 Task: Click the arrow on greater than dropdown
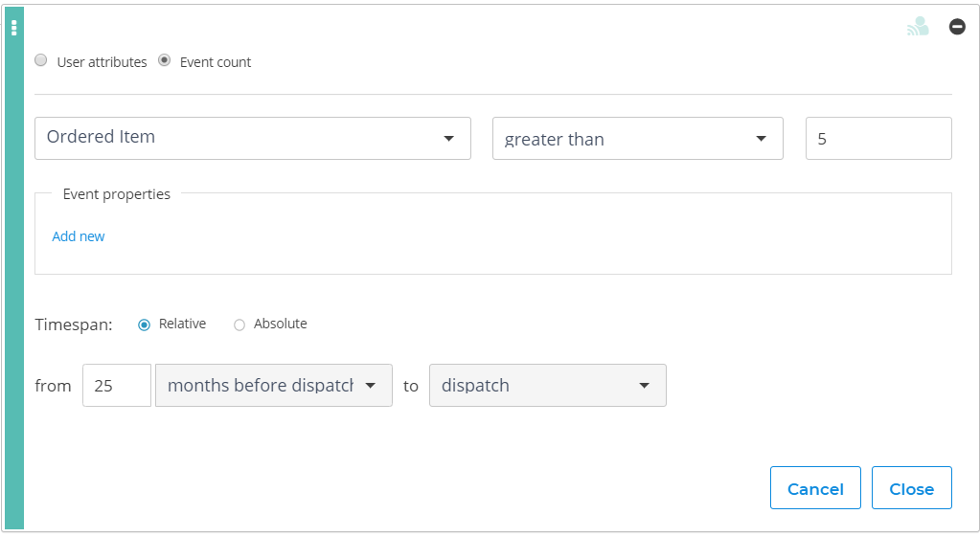pyautogui.click(x=762, y=139)
